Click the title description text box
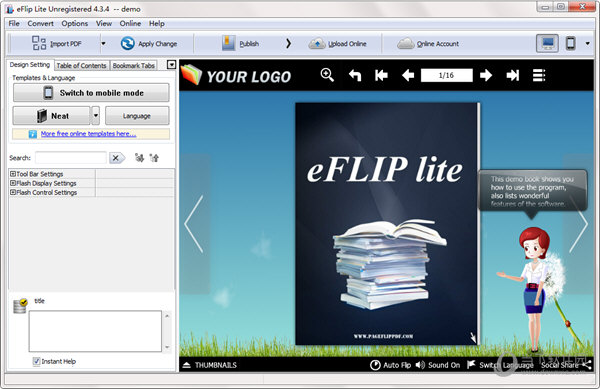Screen dimensions: 600x389 [95, 331]
